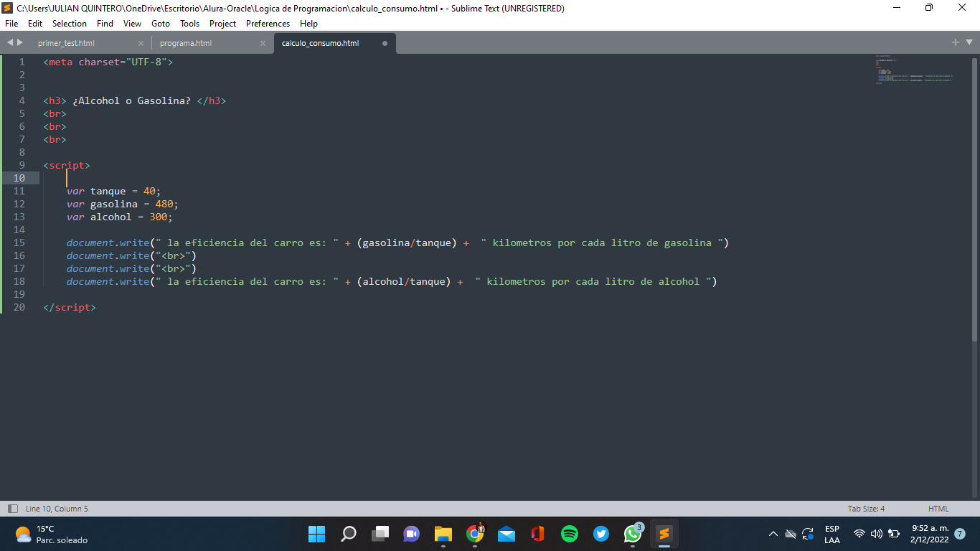Click Sublime Text taskbar icon

[664, 534]
